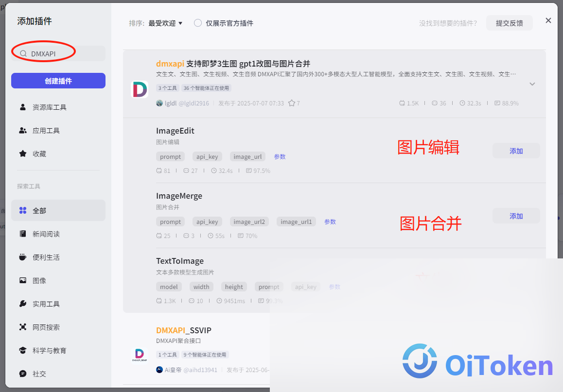This screenshot has width=563, height=392.
Task: Click the 全部 four-dots icon
Action: coord(23,210)
